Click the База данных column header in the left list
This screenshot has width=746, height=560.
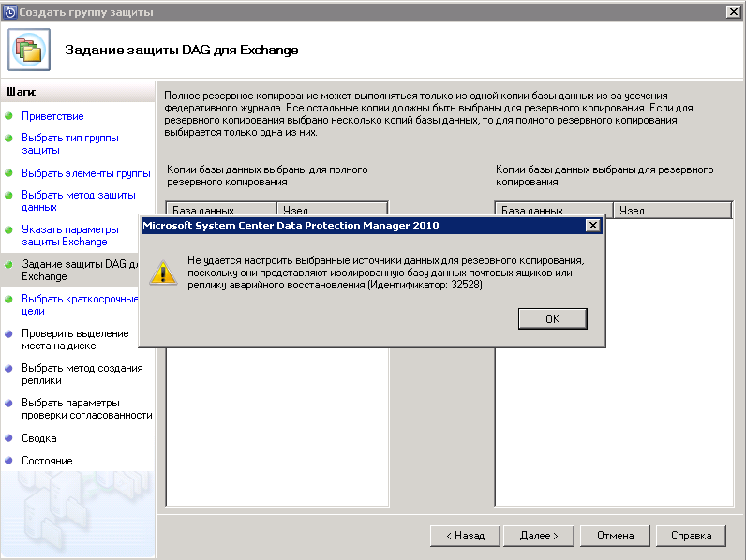pyautogui.click(x=222, y=210)
